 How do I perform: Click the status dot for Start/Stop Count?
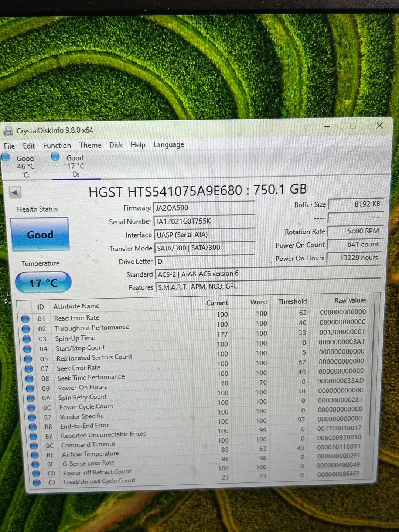27,349
